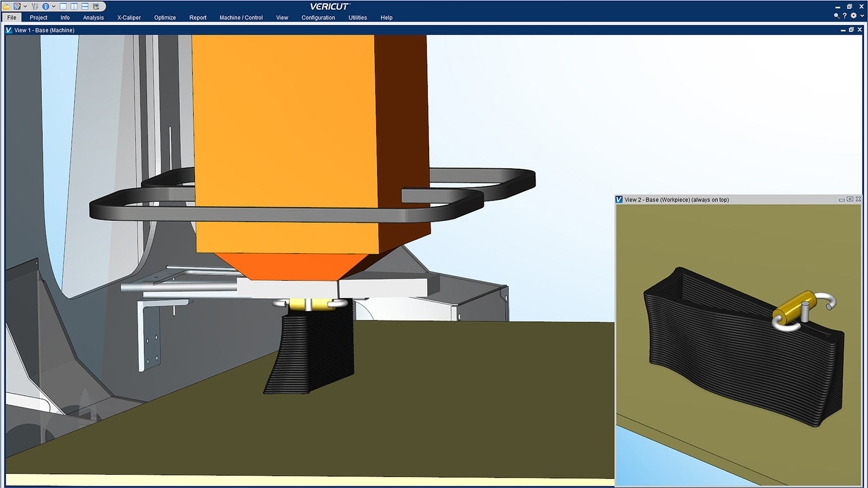This screenshot has height=488, width=868.
Task: Open the X-Caliper menu
Action: [129, 17]
